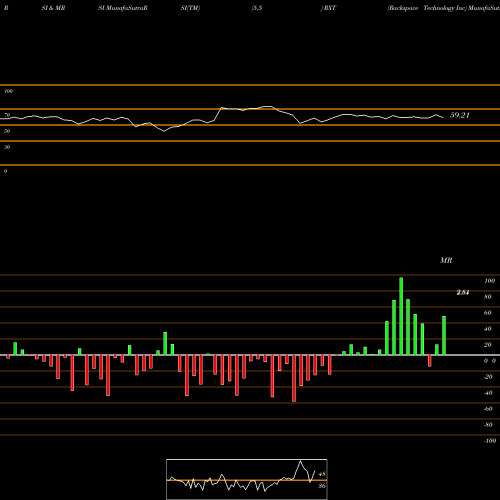
Task: Click the RSI axis label 30
Action: coord(7,147)
